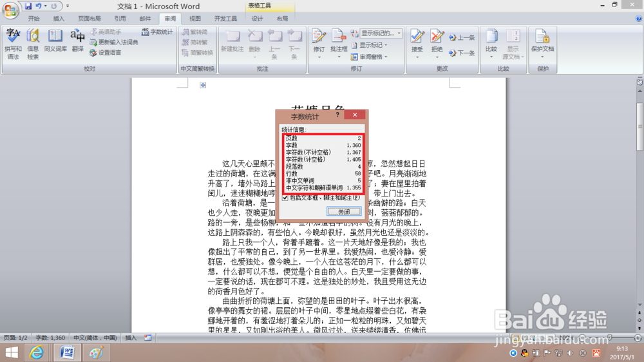Image resolution: width=644 pixels, height=362 pixels.
Task: Click word count 字数: 1,360 in status bar
Action: pyautogui.click(x=50, y=338)
